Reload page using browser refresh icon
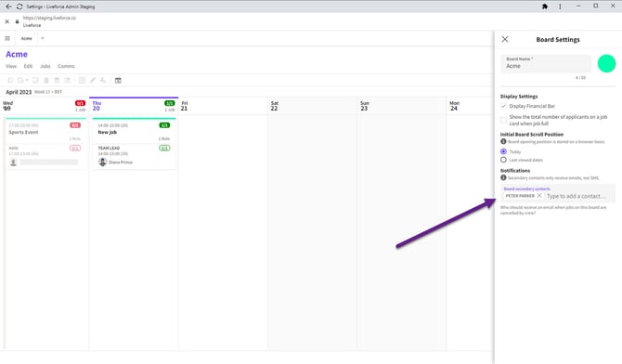Viewport: 622px width, 364px height. pyautogui.click(x=19, y=6)
